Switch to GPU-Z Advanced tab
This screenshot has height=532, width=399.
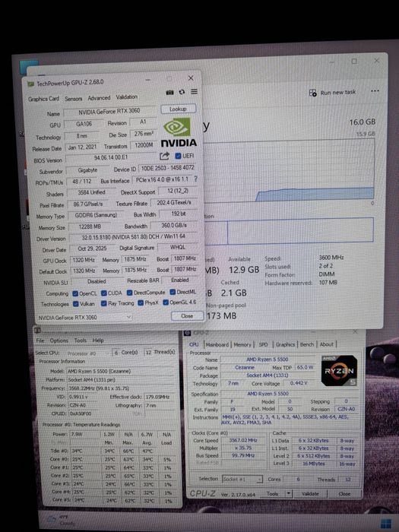click(99, 98)
